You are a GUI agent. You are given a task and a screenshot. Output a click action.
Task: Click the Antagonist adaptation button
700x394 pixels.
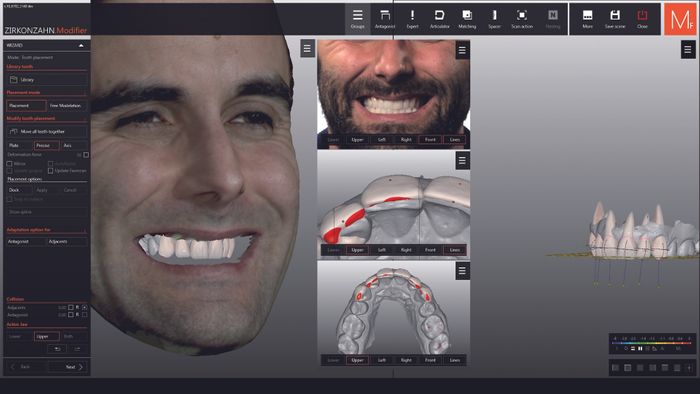click(26, 241)
